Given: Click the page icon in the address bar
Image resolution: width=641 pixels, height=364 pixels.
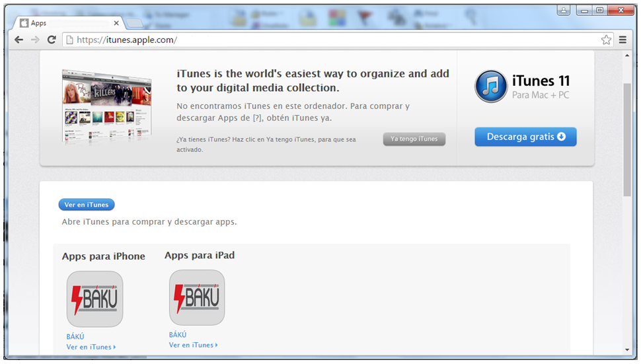Looking at the screenshot, I should pos(70,40).
